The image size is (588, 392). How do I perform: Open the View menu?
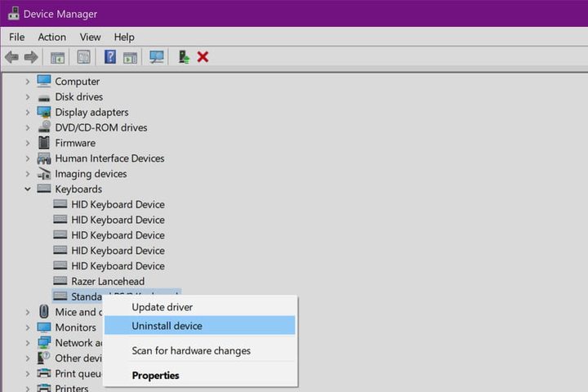(90, 37)
